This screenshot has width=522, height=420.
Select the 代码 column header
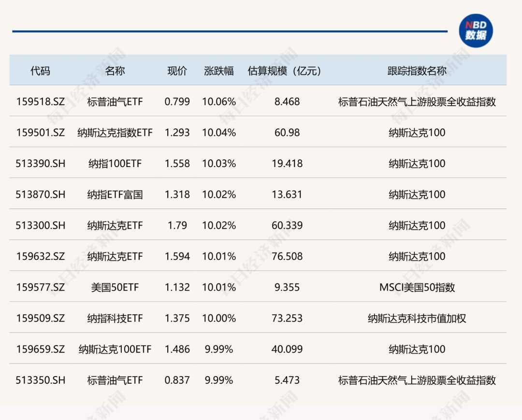(40, 71)
